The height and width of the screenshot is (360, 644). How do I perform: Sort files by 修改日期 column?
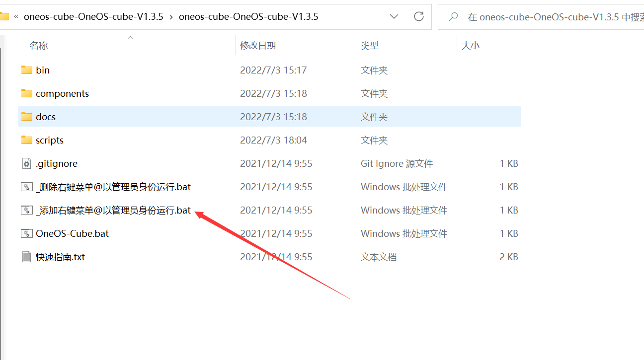258,45
